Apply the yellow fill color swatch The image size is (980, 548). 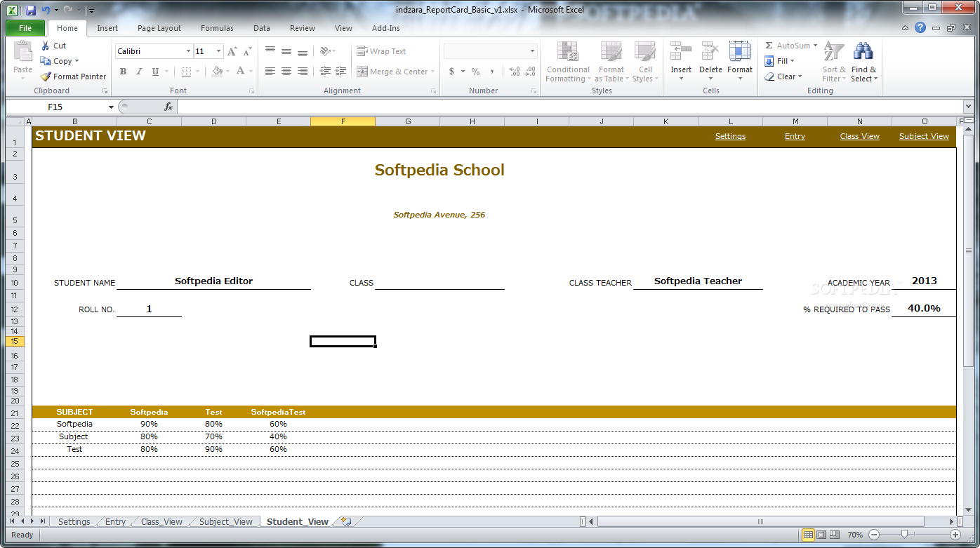[x=217, y=72]
